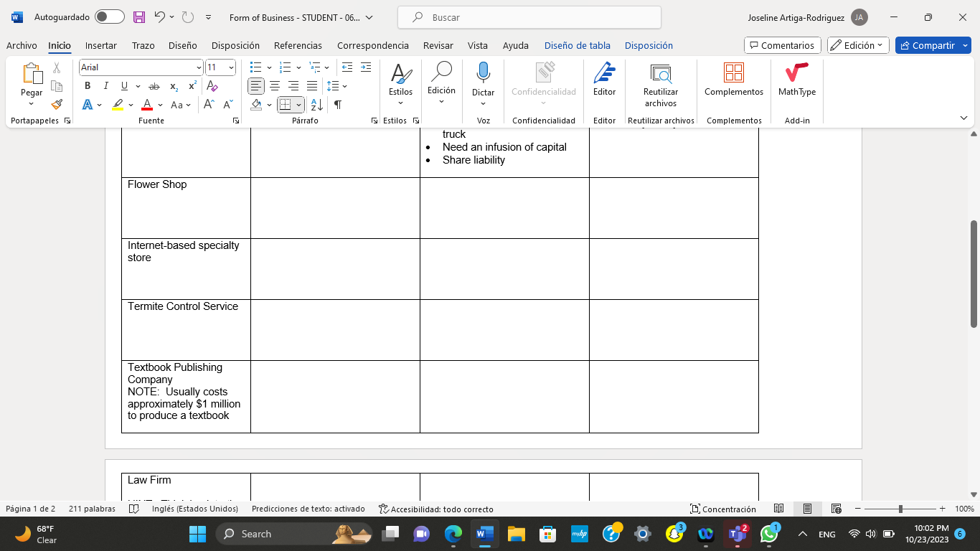Open underline style dropdown arrow
The image size is (980, 551).
click(137, 86)
